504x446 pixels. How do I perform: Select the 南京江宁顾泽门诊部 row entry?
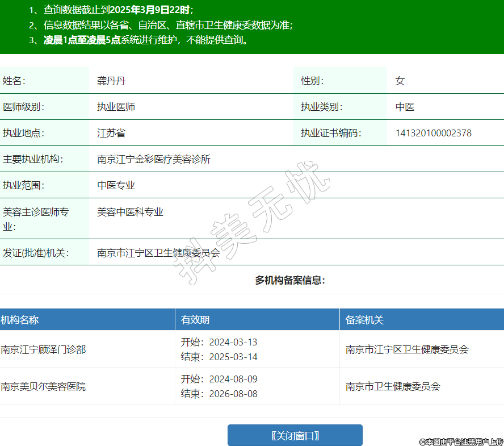pos(44,349)
